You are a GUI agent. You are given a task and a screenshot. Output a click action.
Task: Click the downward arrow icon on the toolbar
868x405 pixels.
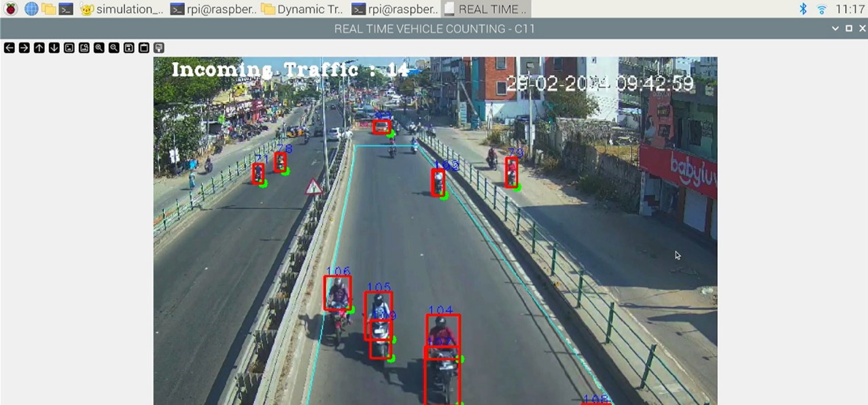click(x=54, y=48)
